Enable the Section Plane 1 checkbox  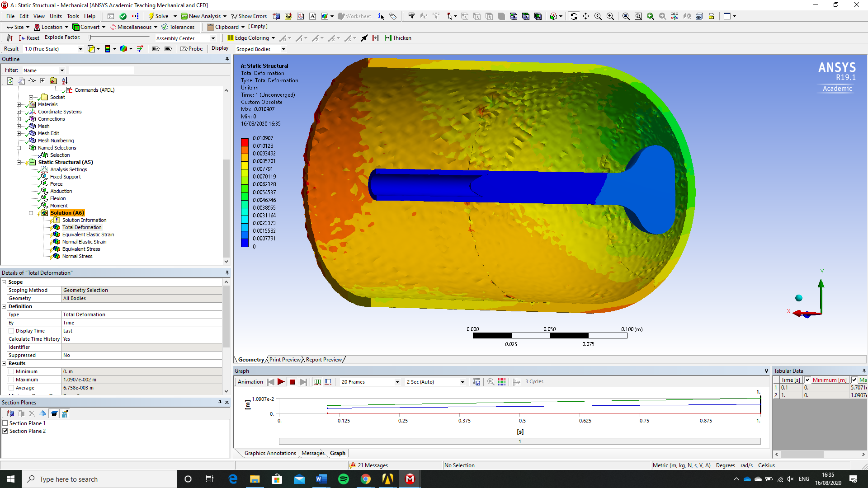(x=5, y=423)
